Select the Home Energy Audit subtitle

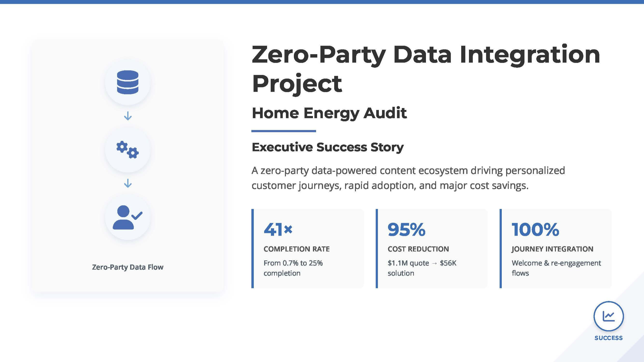(x=329, y=113)
